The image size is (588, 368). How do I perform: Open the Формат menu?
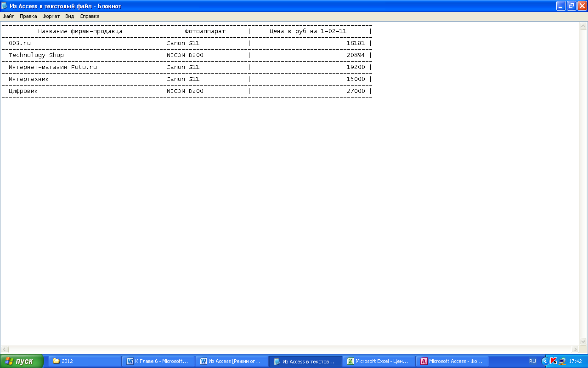coord(51,16)
